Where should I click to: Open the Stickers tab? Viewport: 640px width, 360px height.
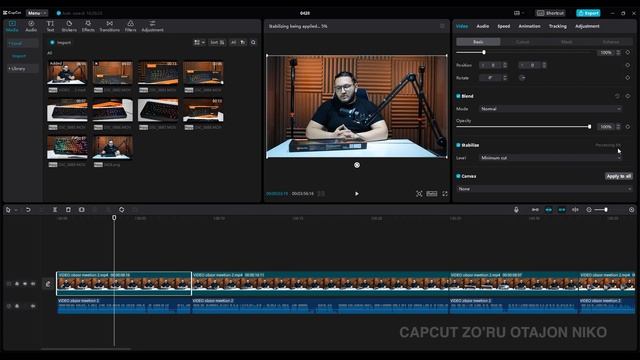(x=69, y=26)
